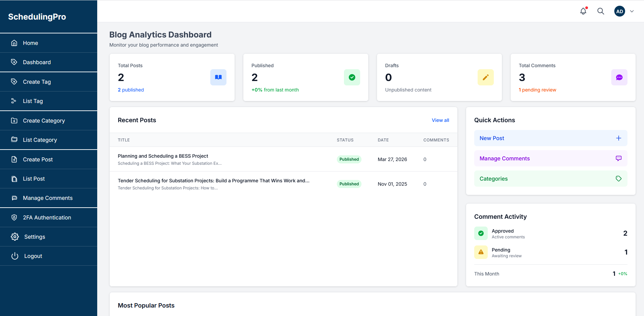Select the Create Tag sidebar icon

[x=14, y=82]
